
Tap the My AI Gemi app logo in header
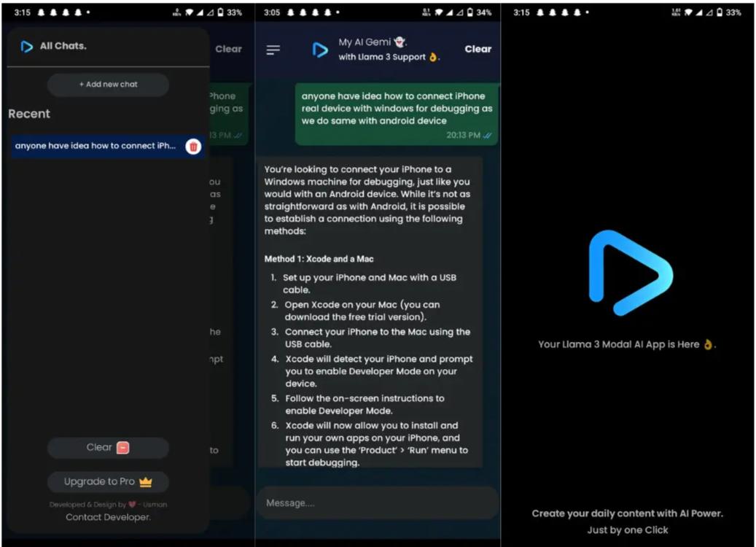[321, 50]
